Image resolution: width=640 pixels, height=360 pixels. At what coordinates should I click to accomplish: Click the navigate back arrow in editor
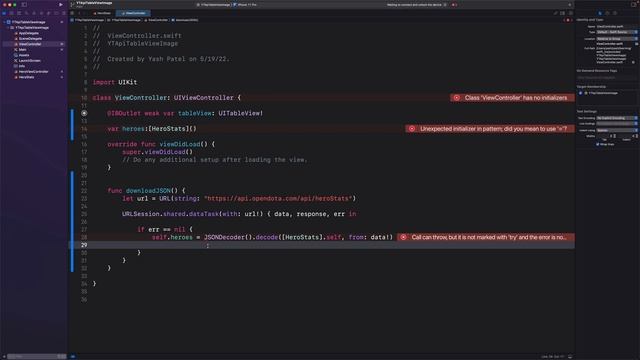pos(80,13)
